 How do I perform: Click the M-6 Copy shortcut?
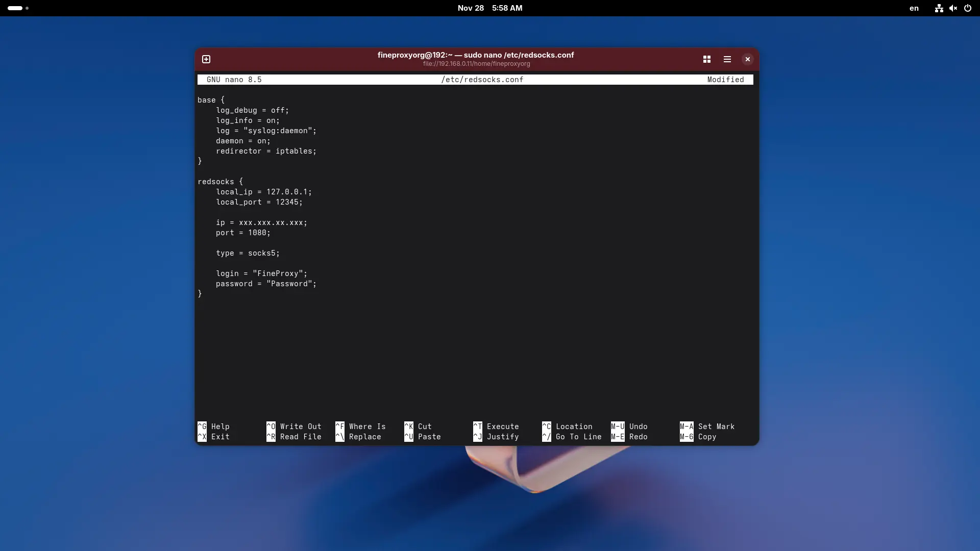coord(698,437)
